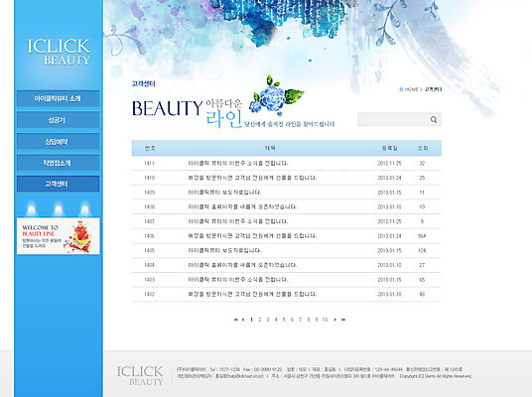532x397 pixels.
Task: Open the Welcome to Beauty Line banner
Action: 58,236
